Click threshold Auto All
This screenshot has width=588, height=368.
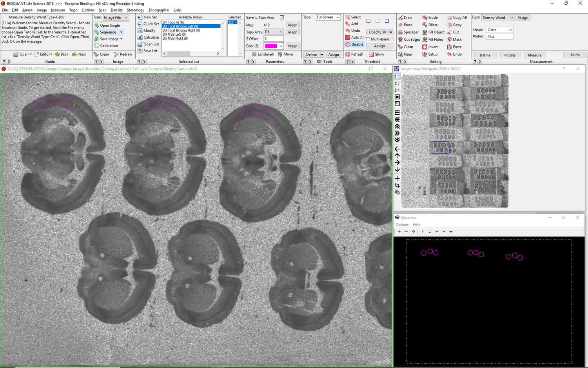pos(355,38)
